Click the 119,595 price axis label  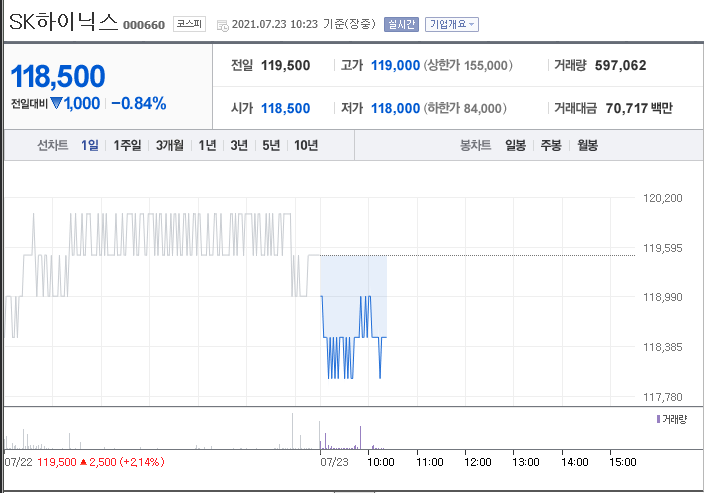point(663,248)
